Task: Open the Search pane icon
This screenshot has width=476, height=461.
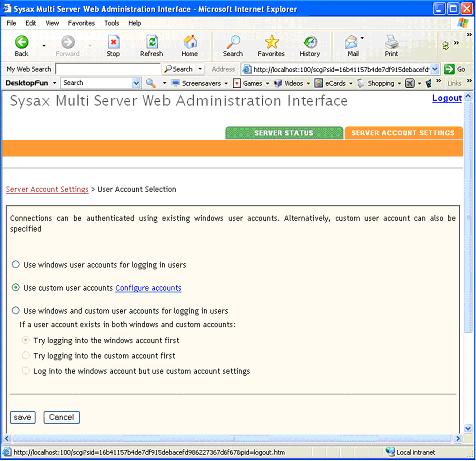Action: pos(233,42)
